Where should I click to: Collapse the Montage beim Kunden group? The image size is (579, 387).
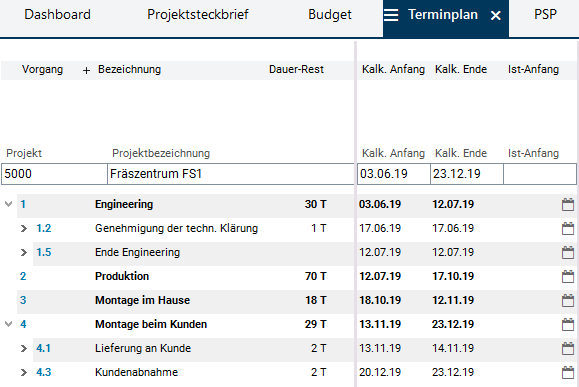click(x=8, y=324)
